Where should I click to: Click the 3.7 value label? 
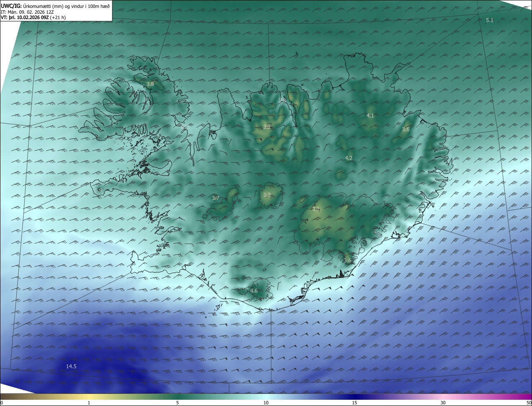click(x=216, y=198)
